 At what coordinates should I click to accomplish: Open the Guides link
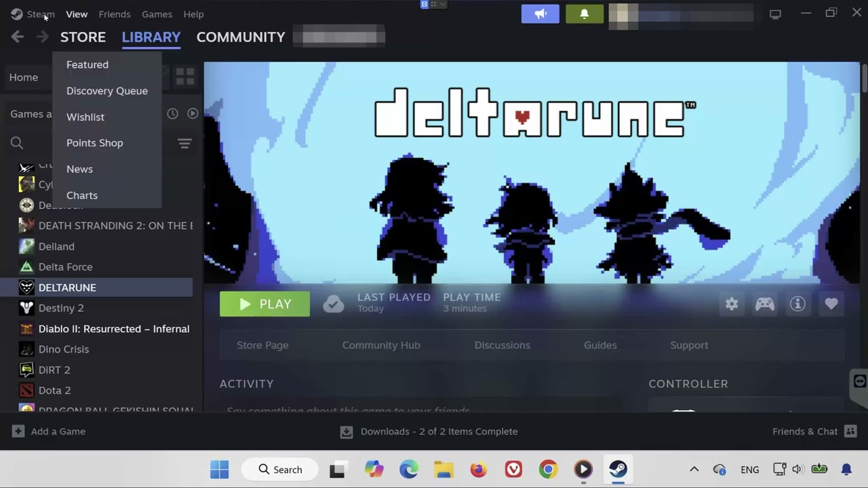point(600,345)
